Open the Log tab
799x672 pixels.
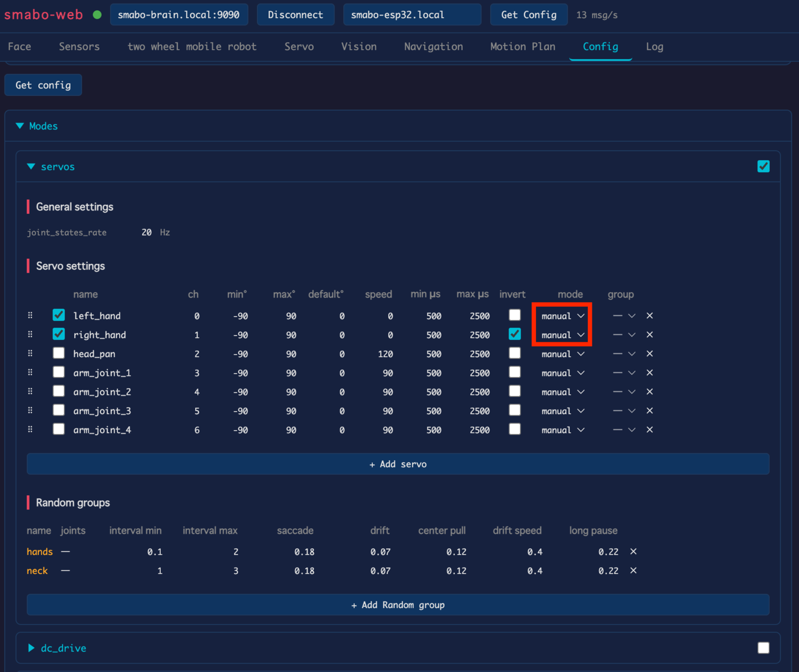[655, 47]
